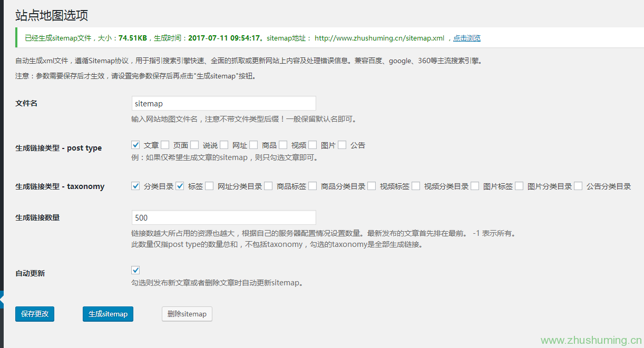Viewport: 644px width, 348px height.
Task: Click the 保存更改 button
Action: tap(35, 314)
